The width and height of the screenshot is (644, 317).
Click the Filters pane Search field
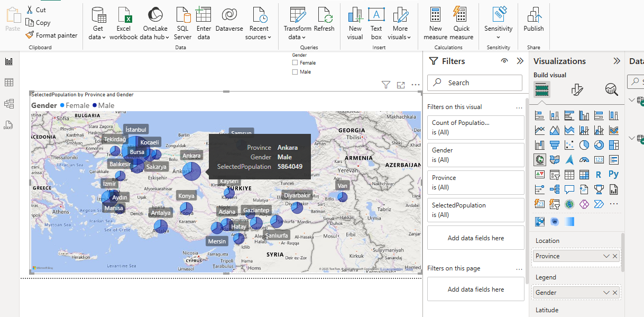(475, 83)
